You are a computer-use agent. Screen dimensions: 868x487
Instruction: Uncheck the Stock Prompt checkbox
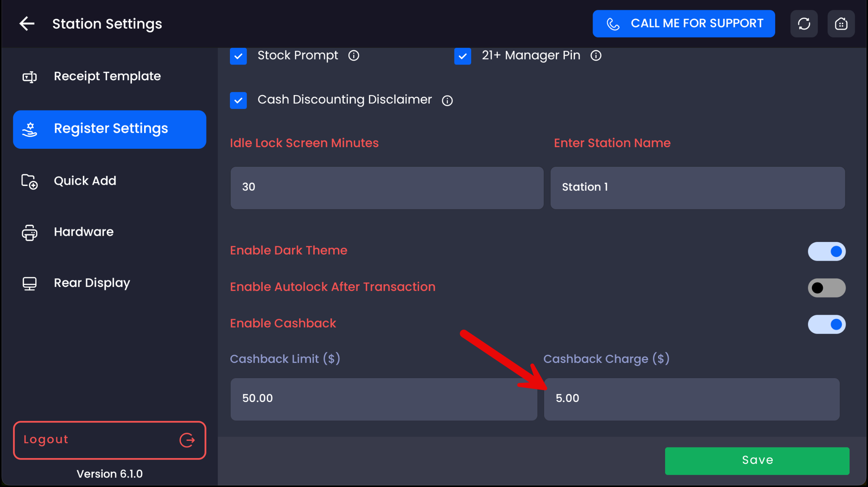[238, 56]
